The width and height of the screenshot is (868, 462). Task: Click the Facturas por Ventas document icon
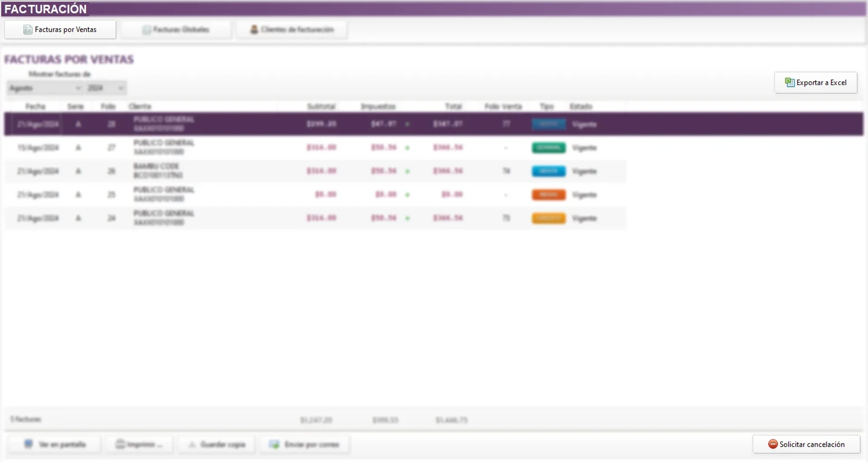click(28, 30)
